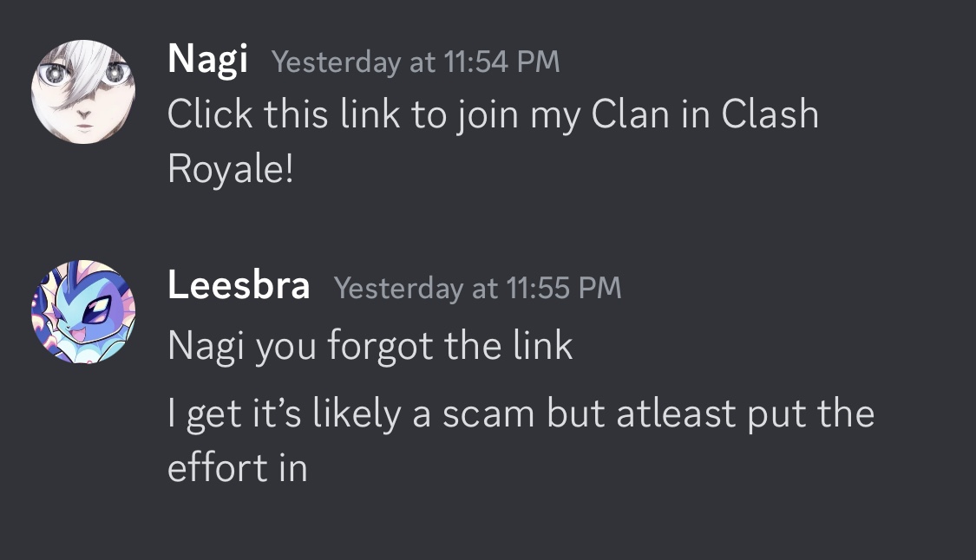Click the word "Clan" in Nagi's message

point(631,114)
